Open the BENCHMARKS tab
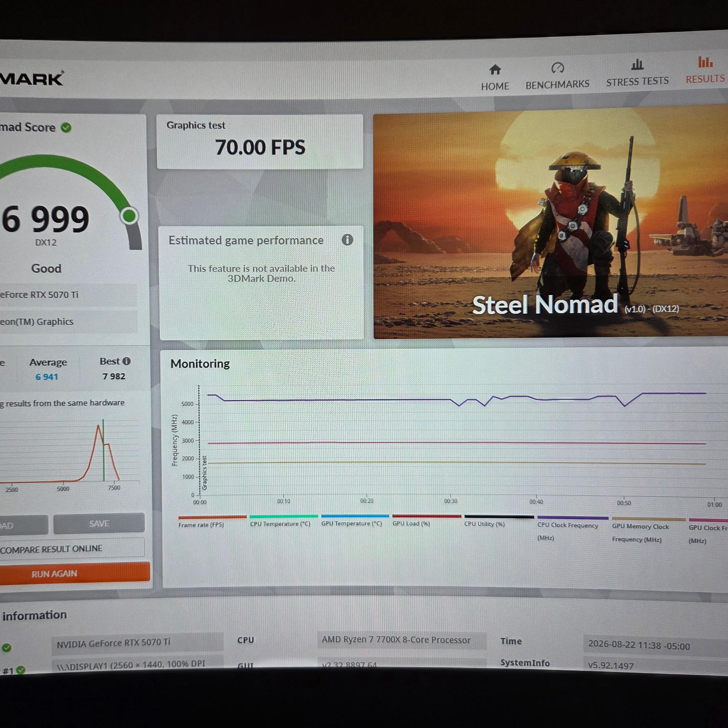The height and width of the screenshot is (728, 728). [x=557, y=76]
